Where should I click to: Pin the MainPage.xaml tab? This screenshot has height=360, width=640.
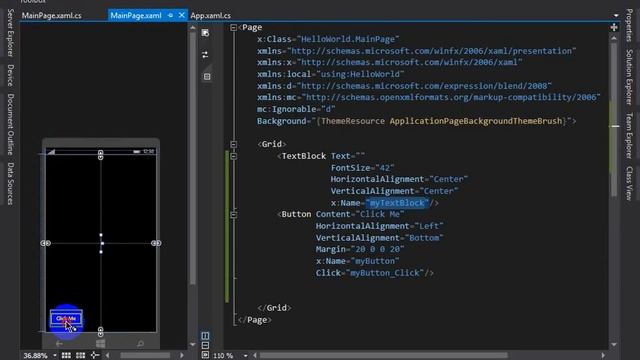pyautogui.click(x=170, y=16)
